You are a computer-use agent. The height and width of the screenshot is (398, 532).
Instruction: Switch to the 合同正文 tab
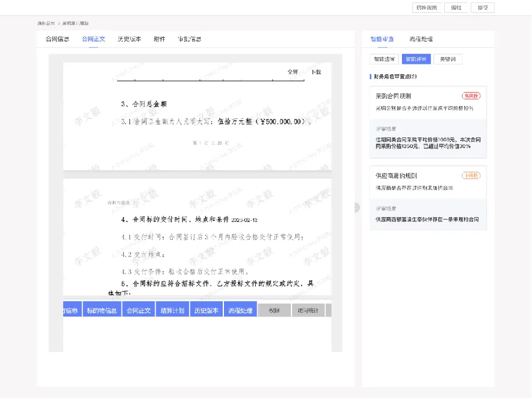coord(93,39)
